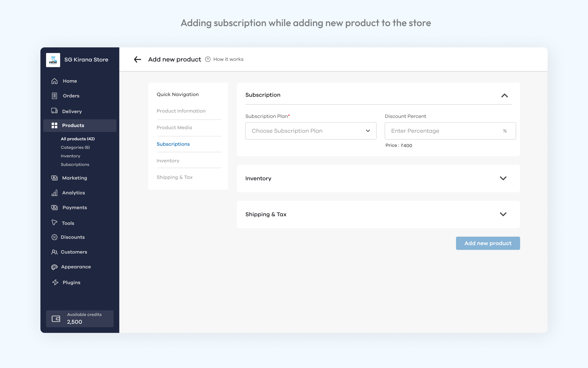This screenshot has height=368, width=588.
Task: Collapse the Subscription section chevron
Action: (x=504, y=96)
